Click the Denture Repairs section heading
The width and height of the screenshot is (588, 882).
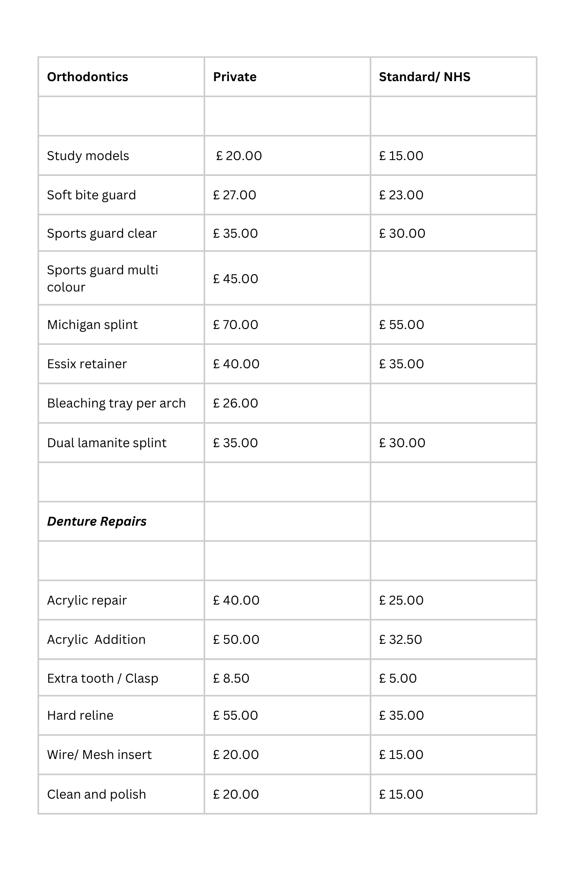click(x=97, y=521)
